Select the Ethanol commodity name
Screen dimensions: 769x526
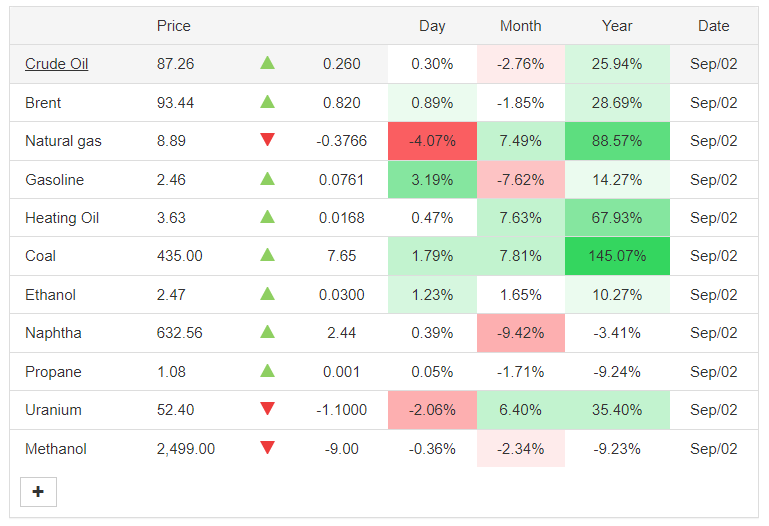pyautogui.click(x=51, y=295)
